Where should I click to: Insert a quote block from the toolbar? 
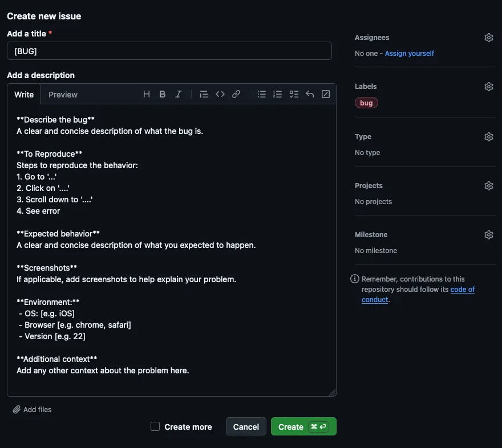click(204, 95)
